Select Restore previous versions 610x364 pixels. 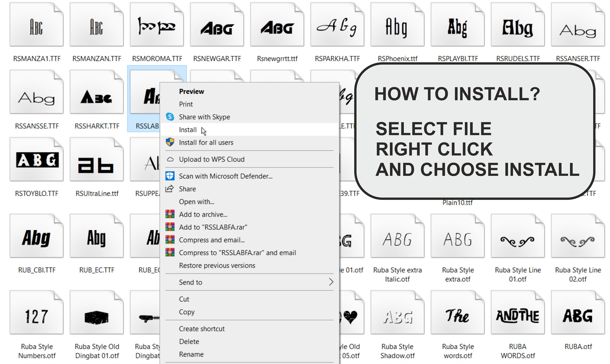point(249,265)
